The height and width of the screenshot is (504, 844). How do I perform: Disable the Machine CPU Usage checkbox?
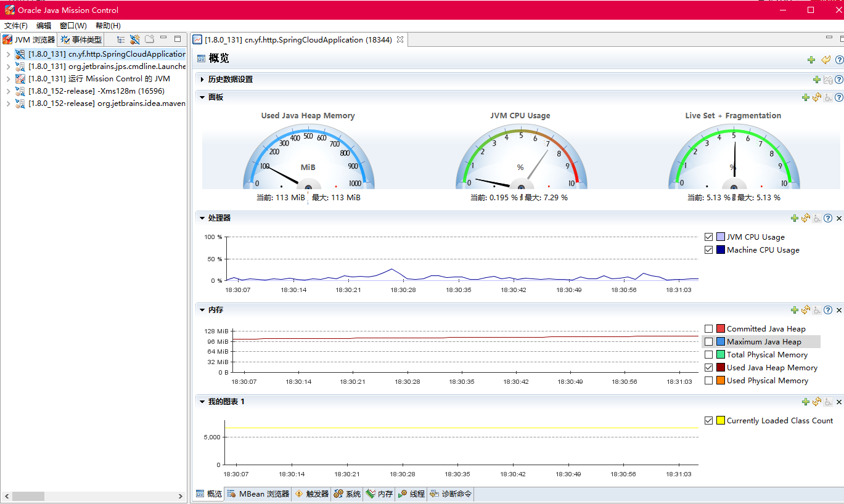708,250
